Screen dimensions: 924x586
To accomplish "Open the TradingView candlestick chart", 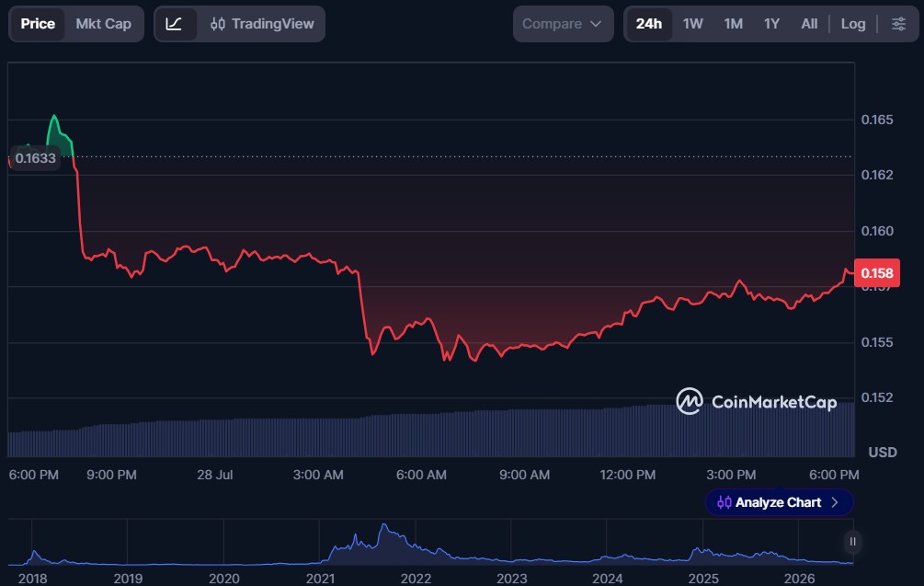I will click(262, 24).
